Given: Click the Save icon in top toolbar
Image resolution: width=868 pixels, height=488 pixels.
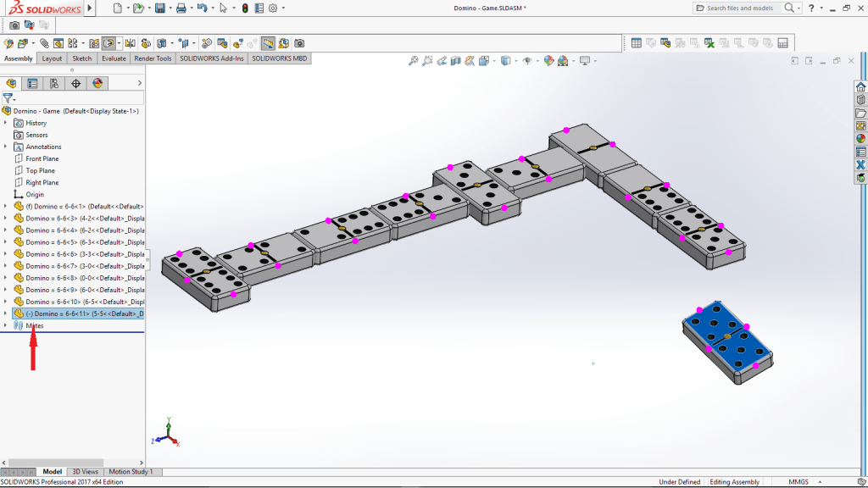Looking at the screenshot, I should 159,8.
